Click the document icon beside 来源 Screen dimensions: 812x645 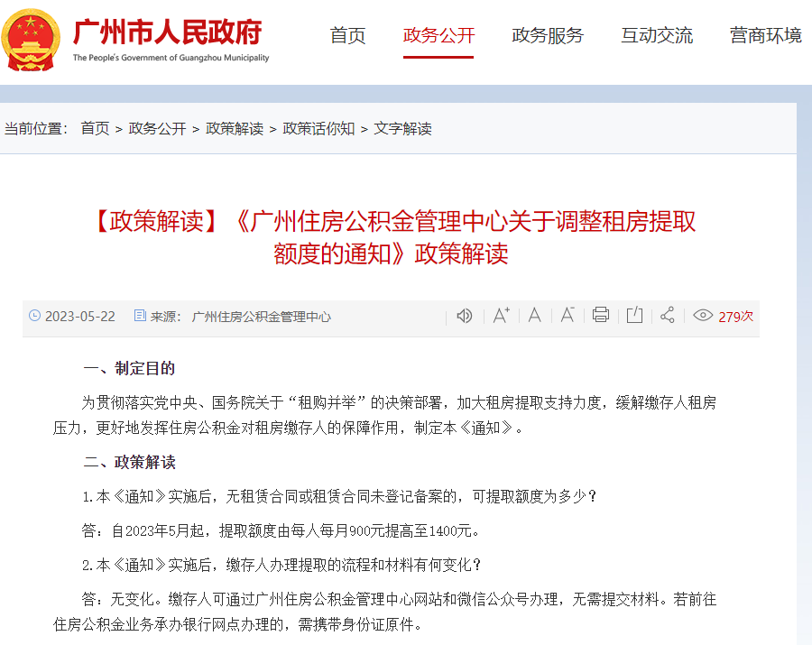pos(140,315)
